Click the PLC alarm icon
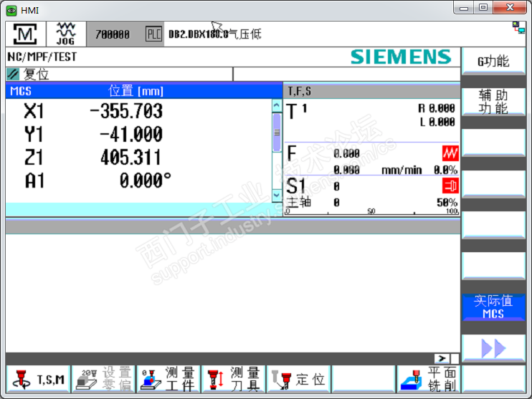Viewport: 532px width, 399px height. click(x=153, y=34)
